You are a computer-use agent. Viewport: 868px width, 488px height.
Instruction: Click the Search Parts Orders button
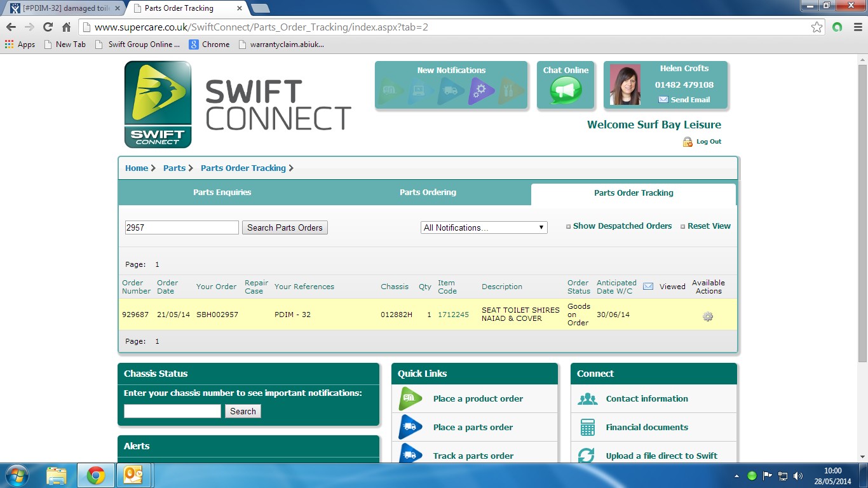tap(285, 227)
